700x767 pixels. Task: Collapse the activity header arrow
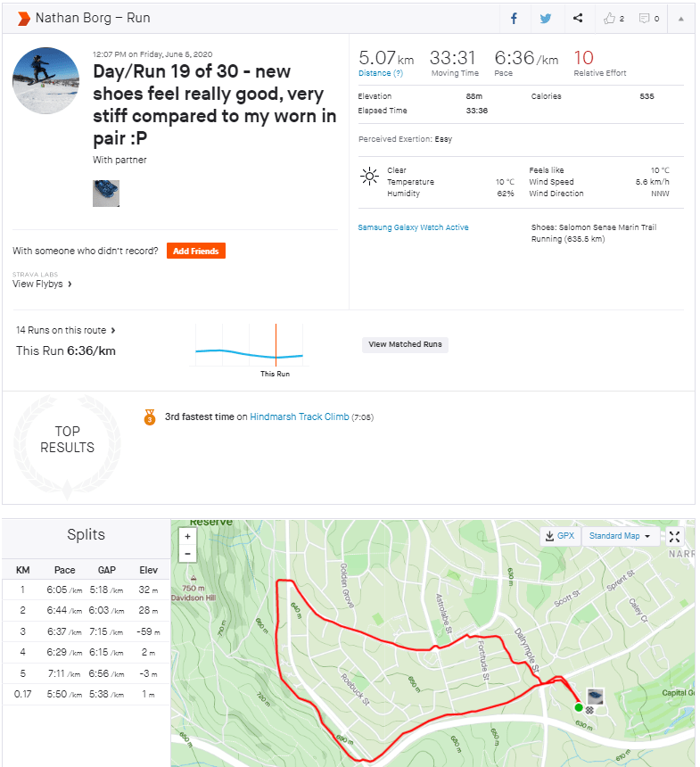point(682,18)
